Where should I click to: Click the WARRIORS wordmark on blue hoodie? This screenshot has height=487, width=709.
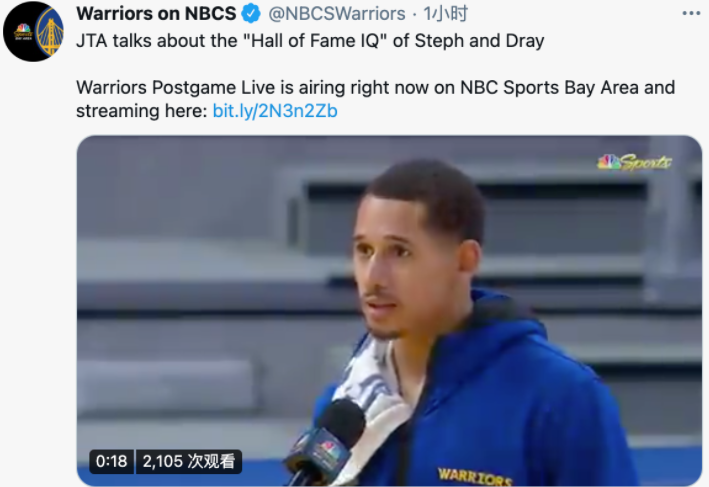click(474, 476)
